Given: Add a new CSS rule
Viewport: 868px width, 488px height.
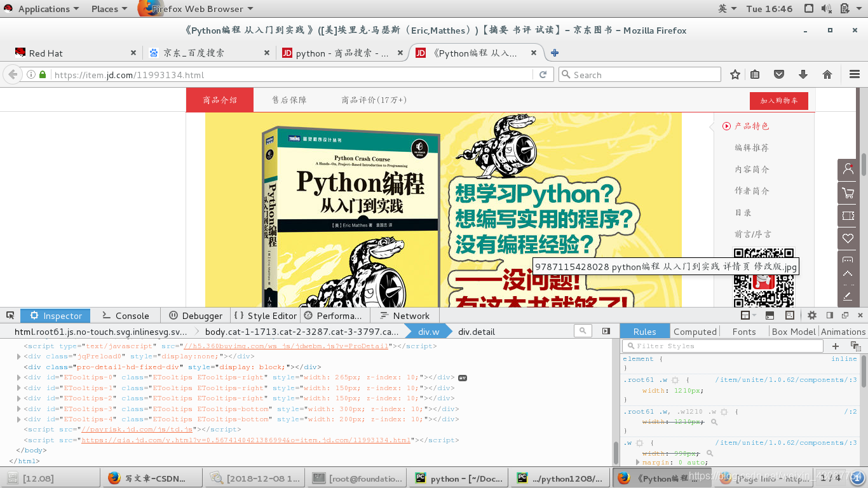Looking at the screenshot, I should coord(836,346).
